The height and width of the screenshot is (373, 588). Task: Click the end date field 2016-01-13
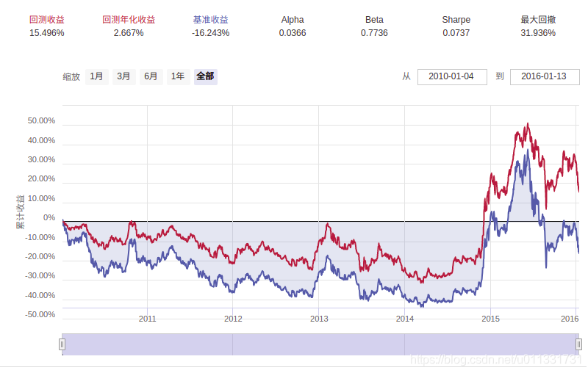point(545,77)
